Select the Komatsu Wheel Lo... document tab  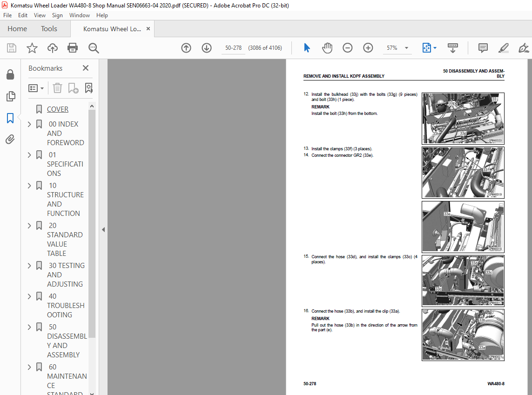tap(112, 29)
